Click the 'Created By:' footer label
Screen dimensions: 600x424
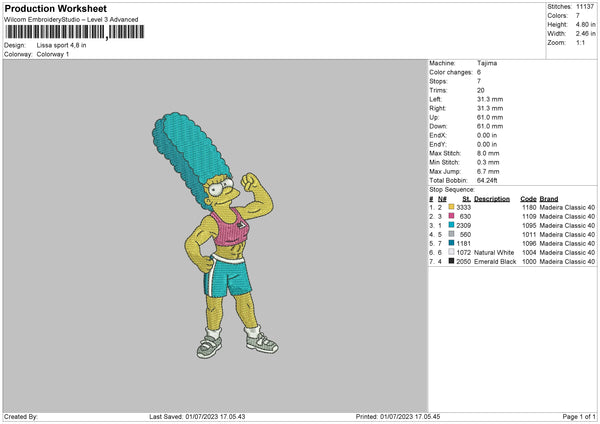point(21,417)
